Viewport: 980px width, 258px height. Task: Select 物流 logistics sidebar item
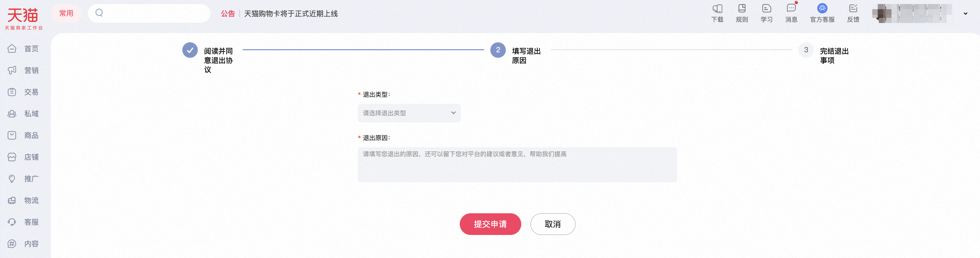(x=23, y=201)
